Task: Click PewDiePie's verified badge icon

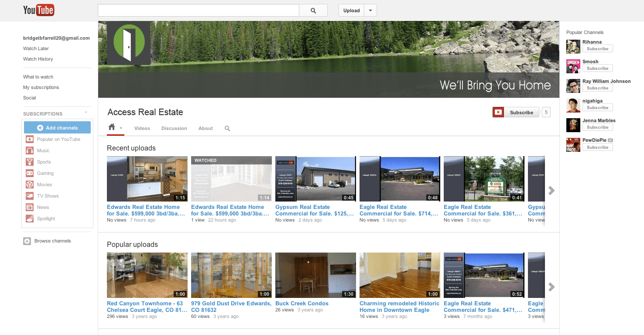Action: pos(610,140)
